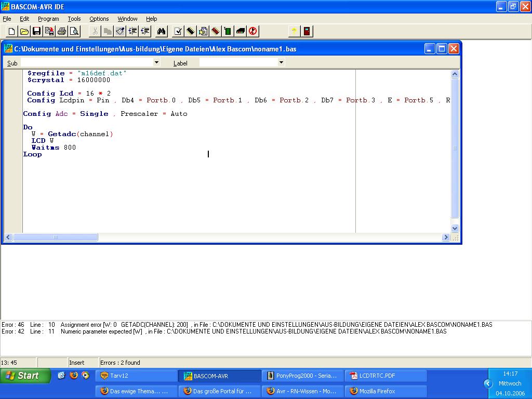Maximize the noname1.bas editor window
Image resolution: width=532 pixels, height=399 pixels.
coord(442,49)
